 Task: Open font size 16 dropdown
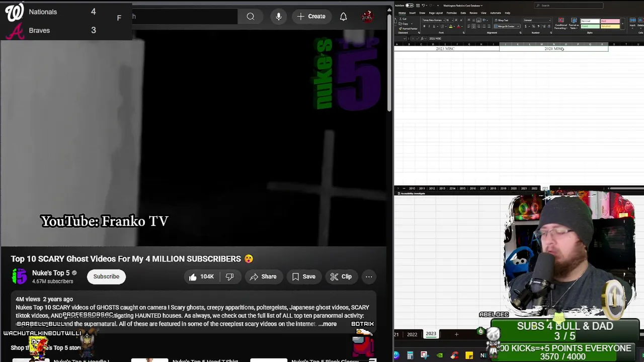click(x=452, y=20)
